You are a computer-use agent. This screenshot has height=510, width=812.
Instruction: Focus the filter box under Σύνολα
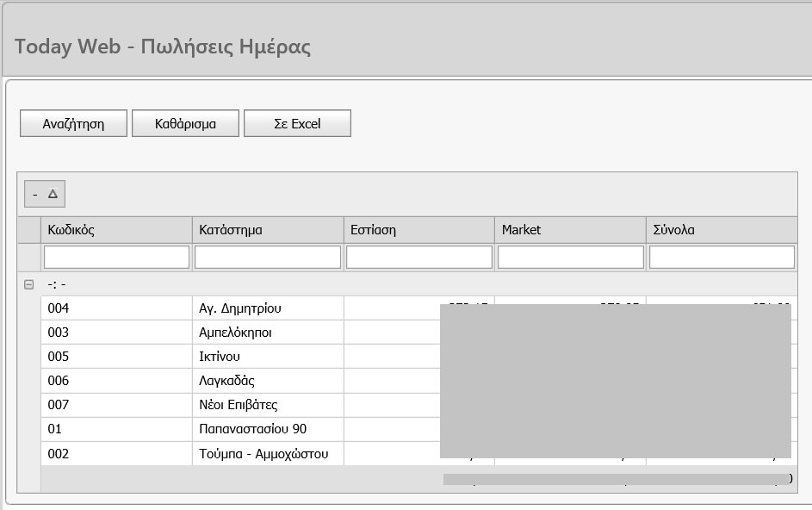[722, 257]
